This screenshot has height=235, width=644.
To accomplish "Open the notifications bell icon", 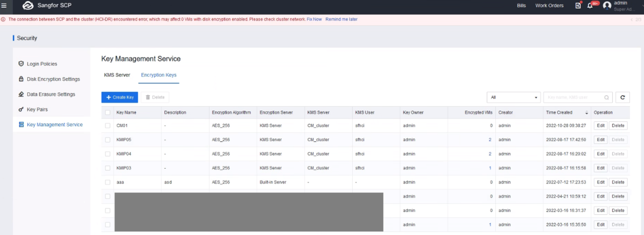I will 590,6.
